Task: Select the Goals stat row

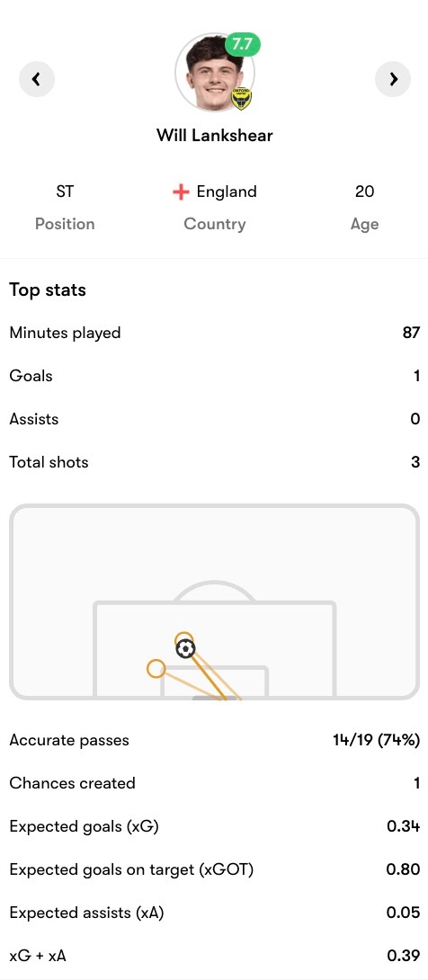Action: point(214,376)
